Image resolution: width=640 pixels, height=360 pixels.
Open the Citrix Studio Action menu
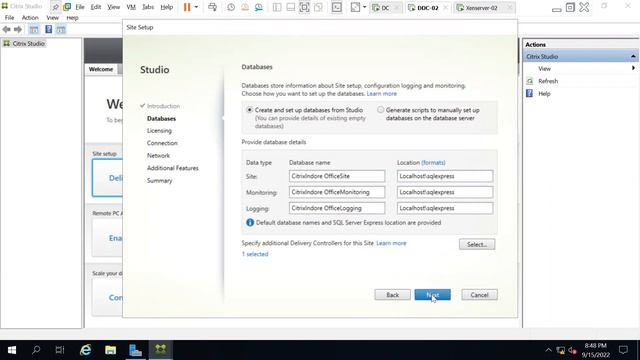point(30,18)
